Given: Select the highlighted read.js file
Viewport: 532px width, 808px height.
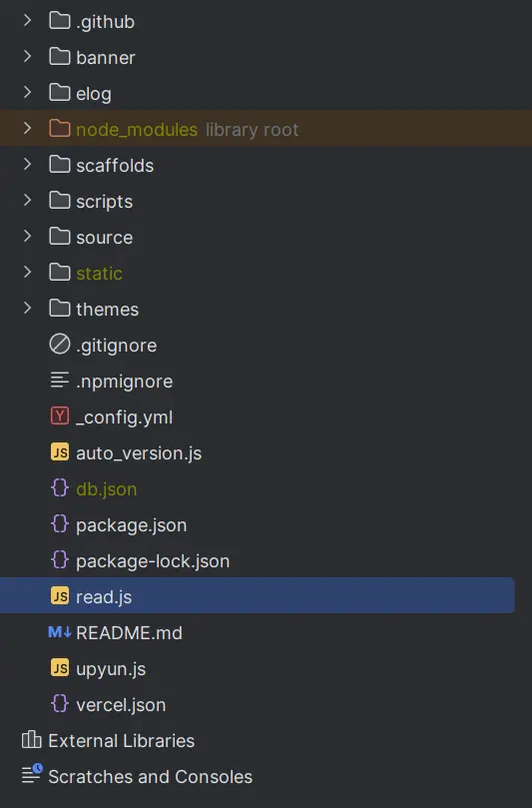Looking at the screenshot, I should (x=258, y=595).
